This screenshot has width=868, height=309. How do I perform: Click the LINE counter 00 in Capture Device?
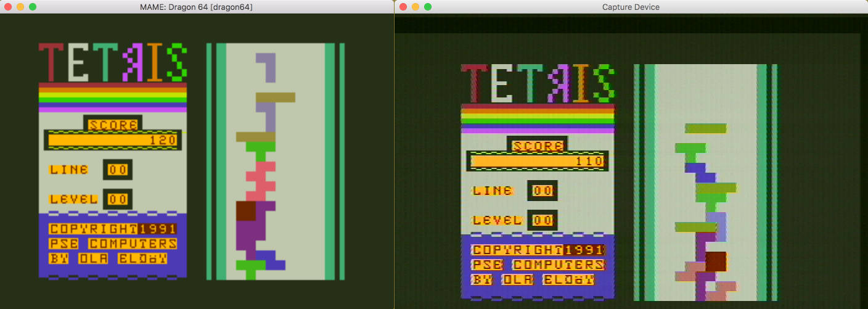point(542,191)
